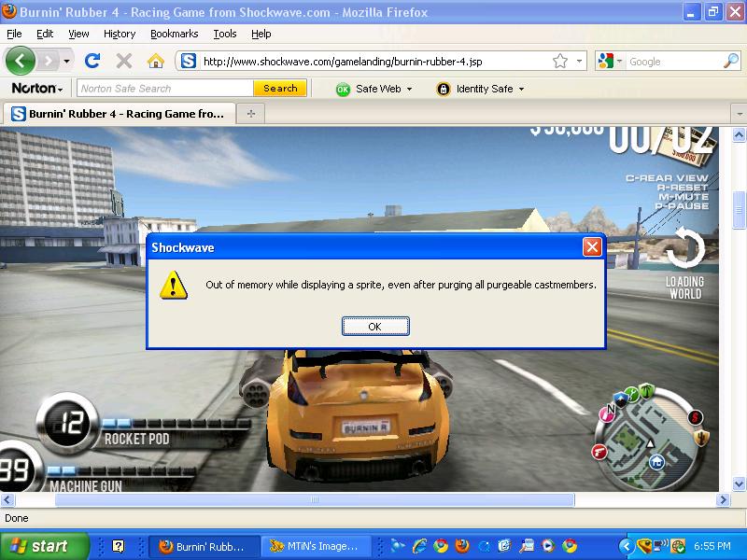Viewport: 747px width, 560px height.
Task: Open the History menu
Action: [x=120, y=34]
